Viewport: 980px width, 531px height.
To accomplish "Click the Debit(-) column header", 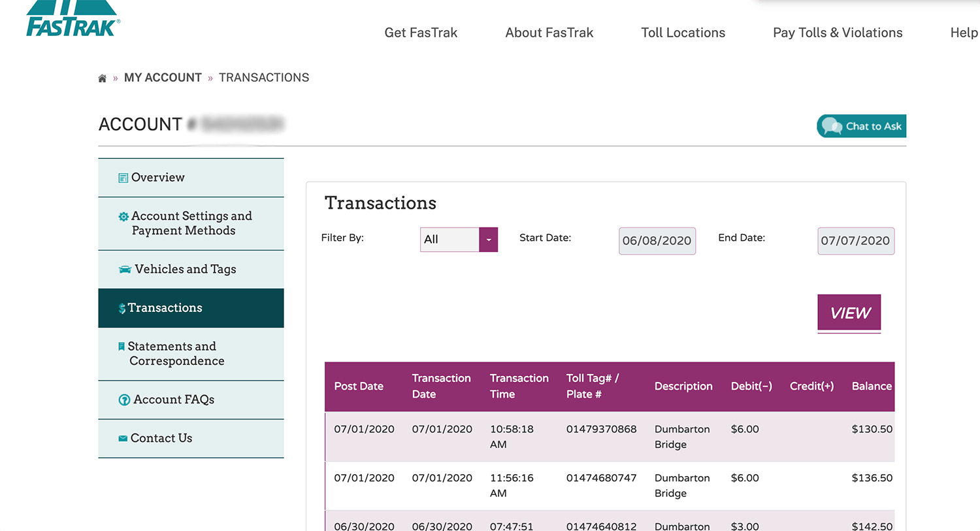I will [x=751, y=386].
